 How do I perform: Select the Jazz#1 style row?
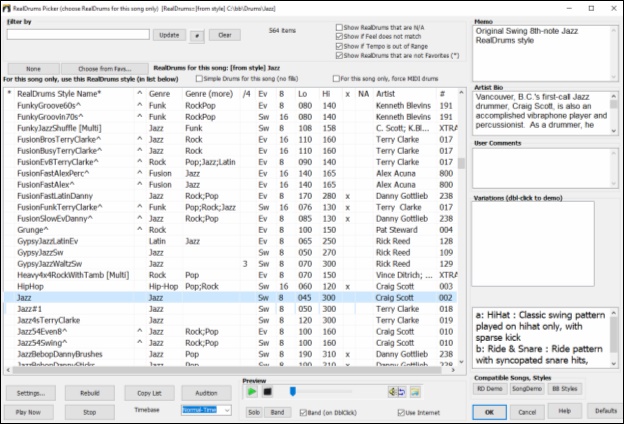pyautogui.click(x=230, y=309)
